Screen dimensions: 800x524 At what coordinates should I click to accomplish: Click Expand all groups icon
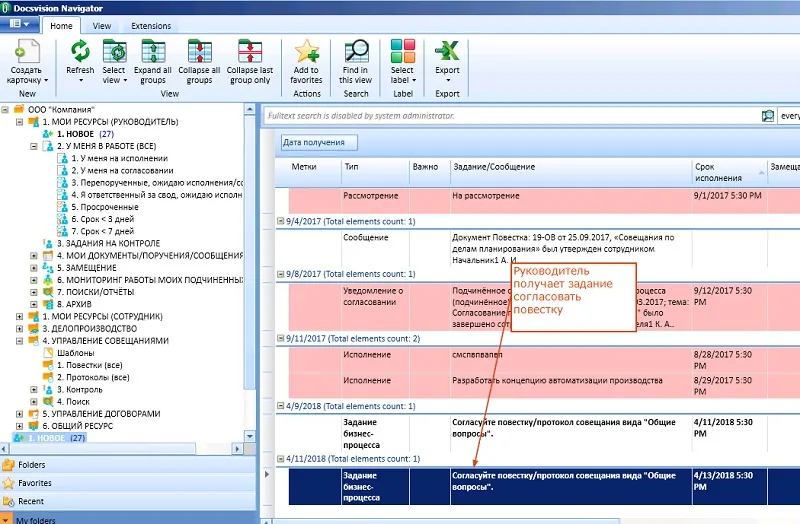coord(153,53)
